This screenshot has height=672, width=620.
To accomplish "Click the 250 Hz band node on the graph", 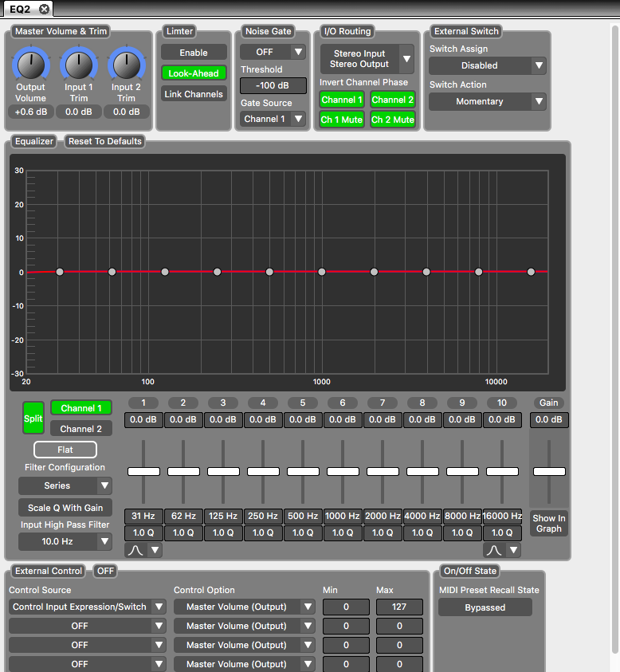I will click(x=217, y=272).
